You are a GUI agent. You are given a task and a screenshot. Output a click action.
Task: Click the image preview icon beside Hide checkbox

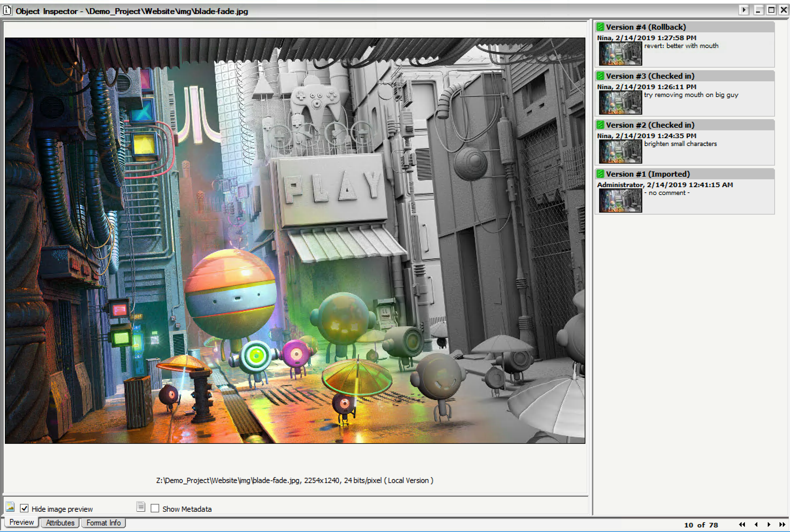tap(10, 507)
